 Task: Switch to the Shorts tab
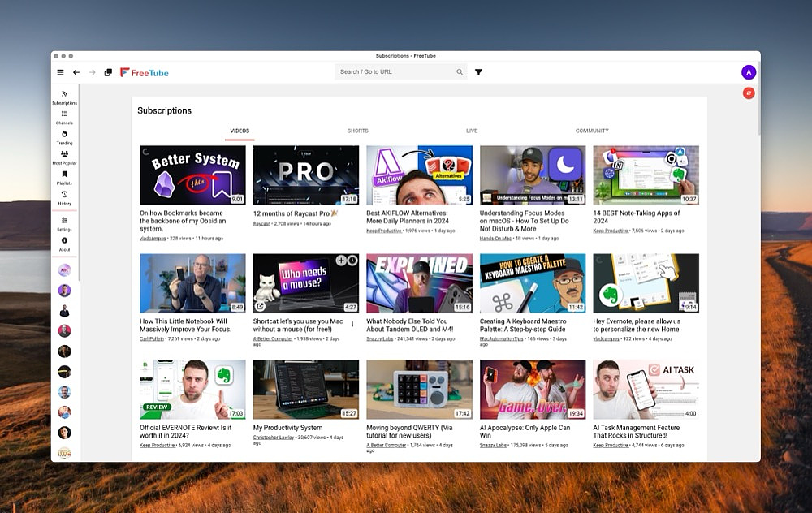point(357,131)
